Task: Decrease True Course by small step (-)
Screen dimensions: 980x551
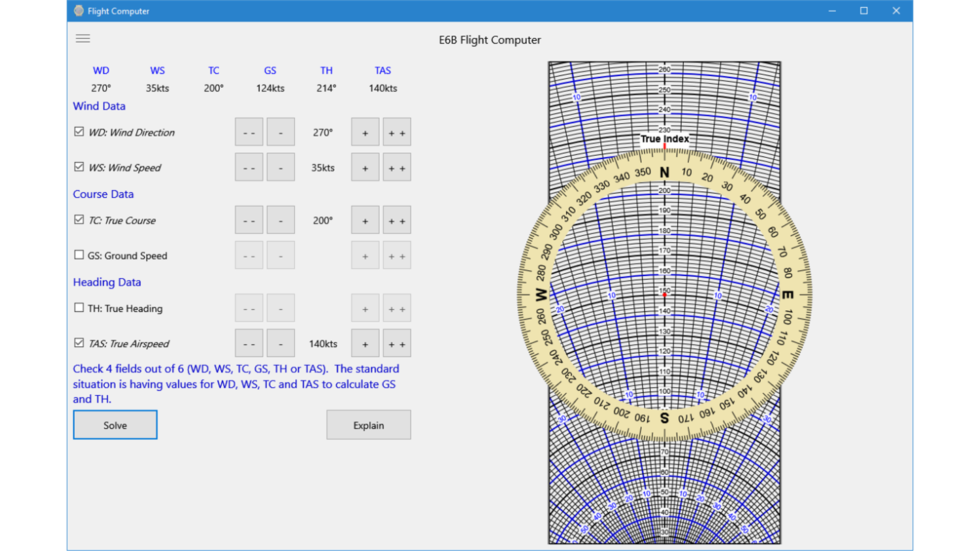Action: click(x=280, y=220)
